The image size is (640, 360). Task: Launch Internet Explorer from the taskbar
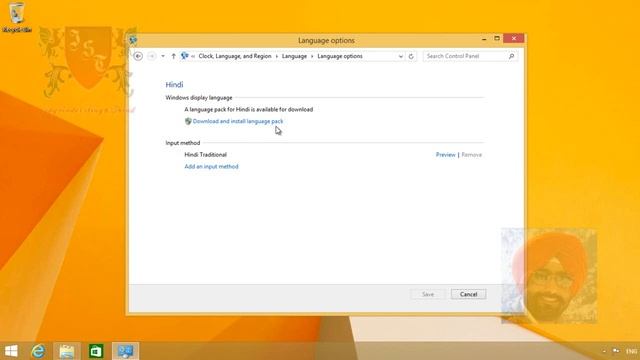click(38, 351)
